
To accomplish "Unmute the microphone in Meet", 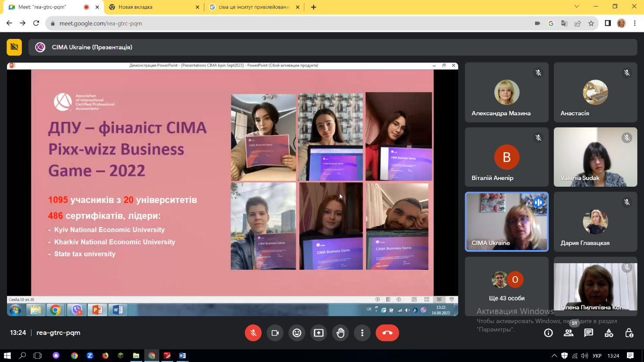I will 253,333.
